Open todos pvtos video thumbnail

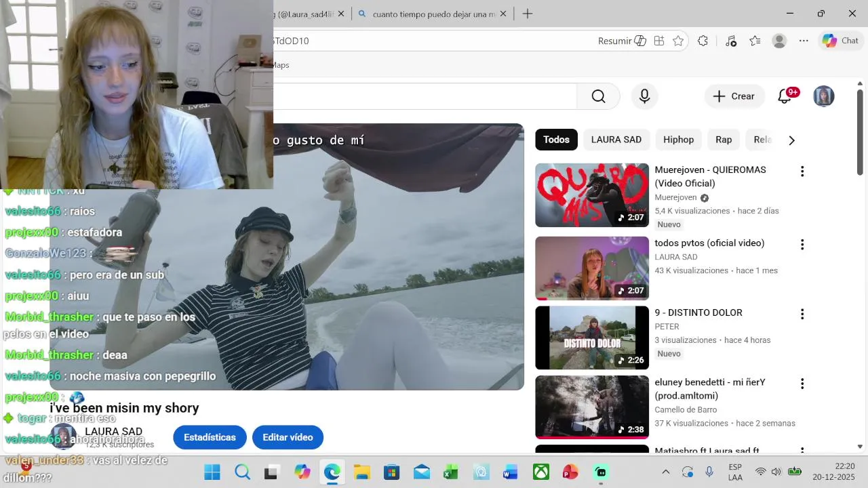[x=592, y=268]
